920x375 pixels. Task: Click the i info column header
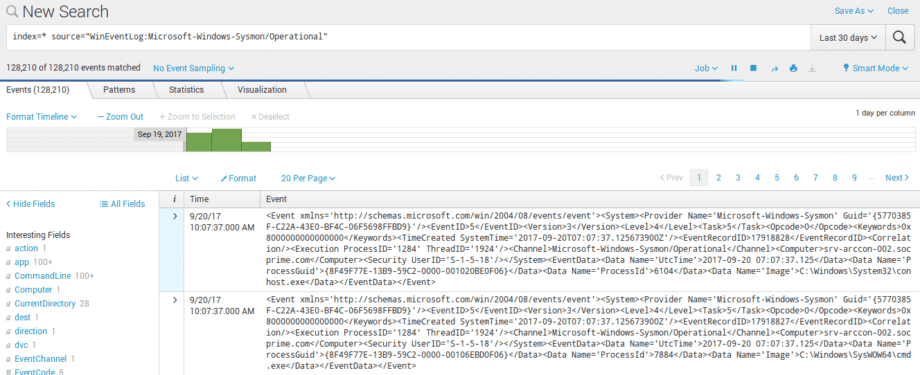pyautogui.click(x=174, y=199)
